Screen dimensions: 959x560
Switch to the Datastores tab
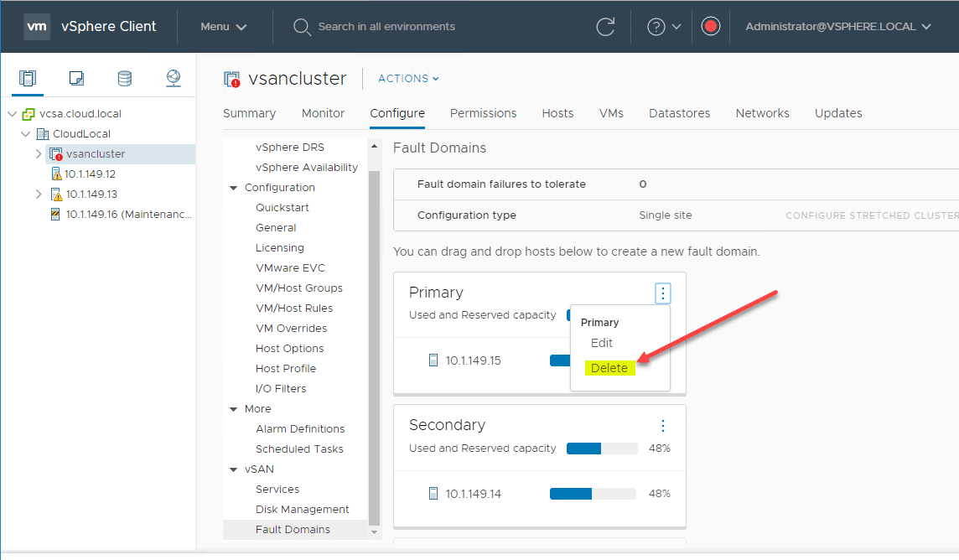coord(679,113)
